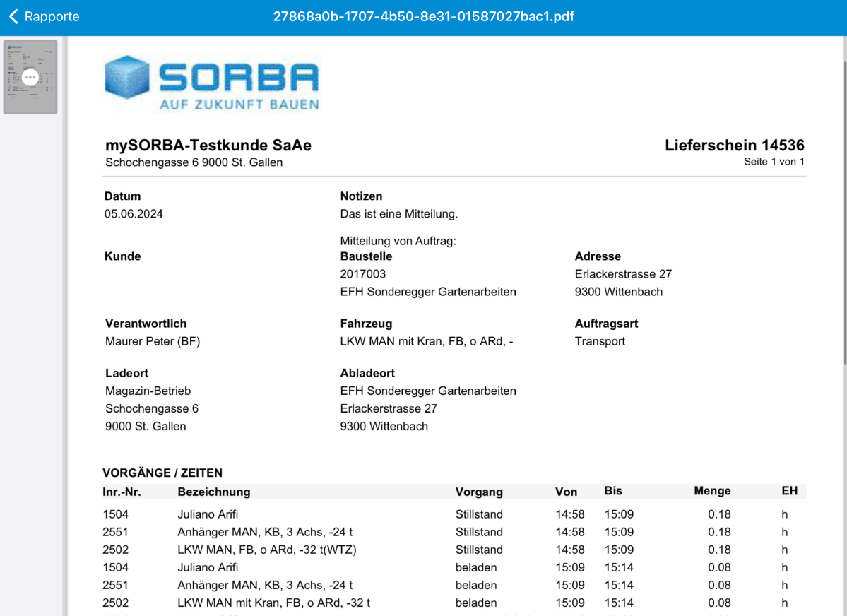The width and height of the screenshot is (847, 616).
Task: Click the 'Baustelle' label
Action: pyautogui.click(x=366, y=256)
